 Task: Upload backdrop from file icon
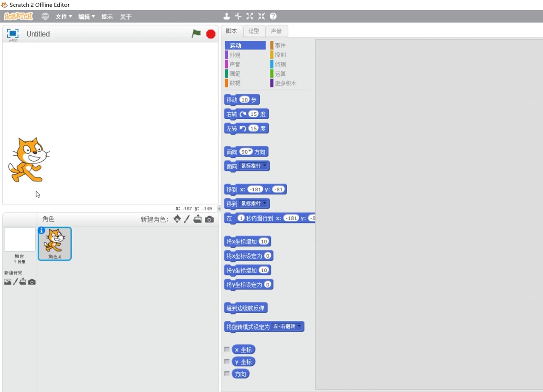pos(23,282)
